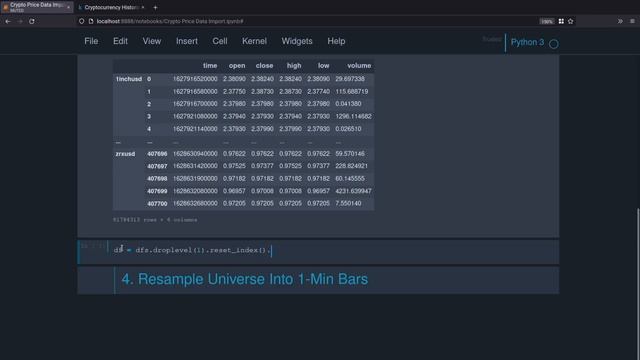Click row index 407696
Viewport: 640px width, 360px height.
tap(157, 153)
